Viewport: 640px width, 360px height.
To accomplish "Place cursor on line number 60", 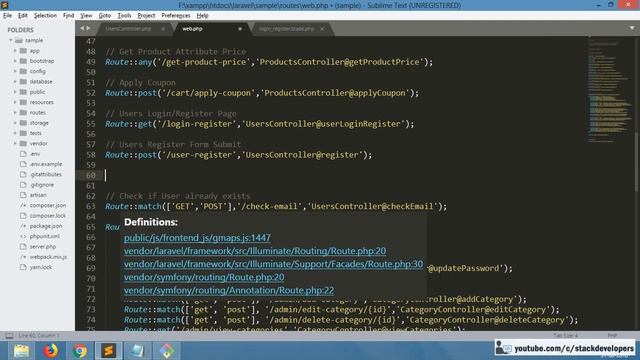I will pyautogui.click(x=91, y=176).
